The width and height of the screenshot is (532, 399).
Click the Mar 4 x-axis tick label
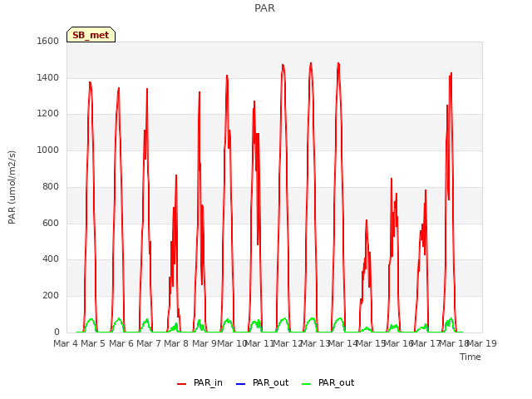(66, 343)
